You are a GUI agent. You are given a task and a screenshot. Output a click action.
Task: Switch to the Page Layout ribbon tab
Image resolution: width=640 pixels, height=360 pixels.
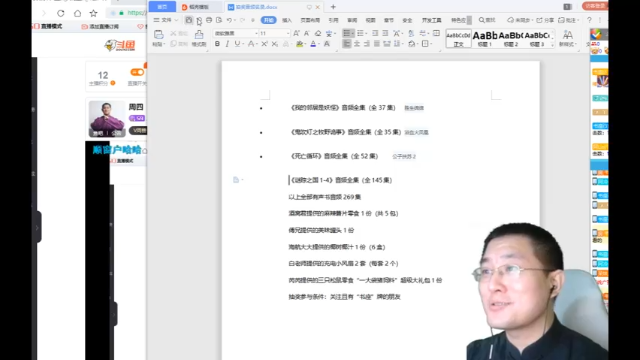[x=310, y=20]
